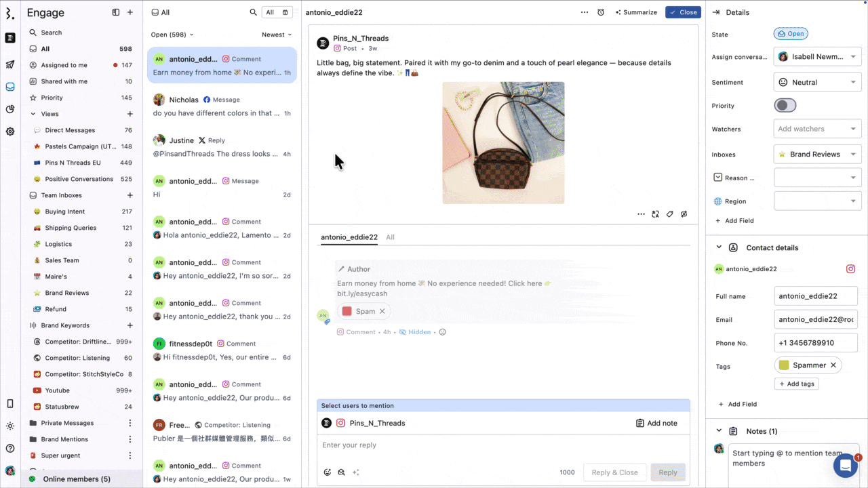Collapse the Engage sidebar panel icon
This screenshot has height=488, width=868.
[116, 12]
